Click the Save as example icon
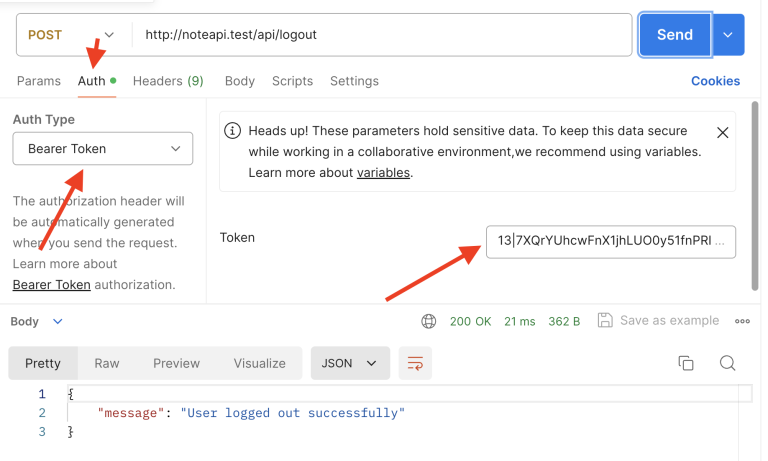Viewport: 768px width, 461px height. tap(605, 321)
